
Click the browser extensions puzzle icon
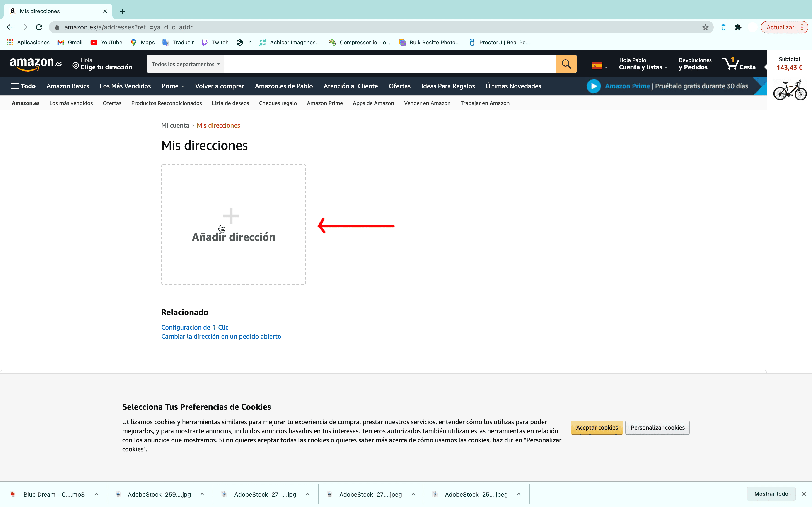pos(737,27)
